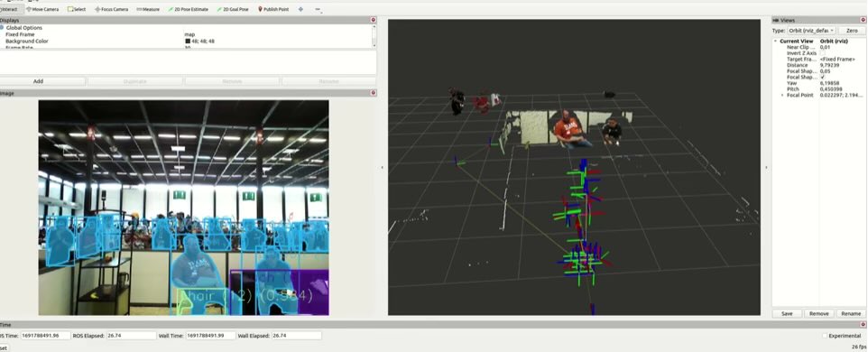
Task: Click the Wall Time field
Action: click(210, 336)
